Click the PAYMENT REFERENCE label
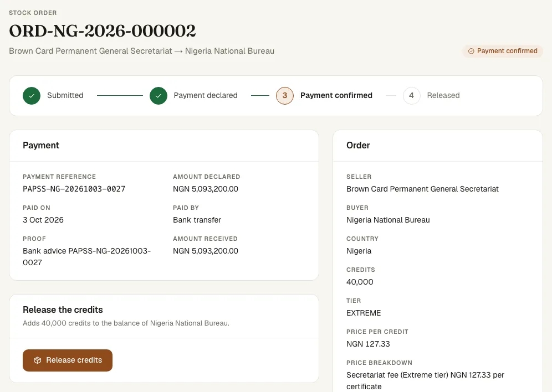 59,177
